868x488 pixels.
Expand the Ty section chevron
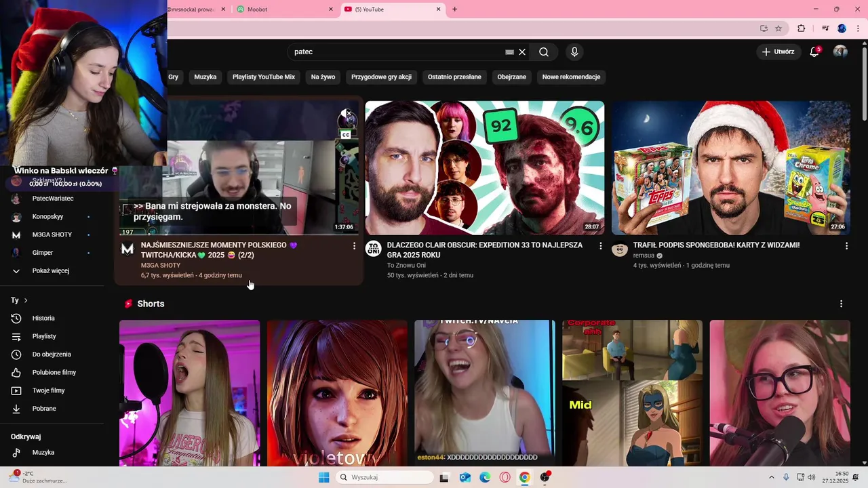pyautogui.click(x=26, y=300)
